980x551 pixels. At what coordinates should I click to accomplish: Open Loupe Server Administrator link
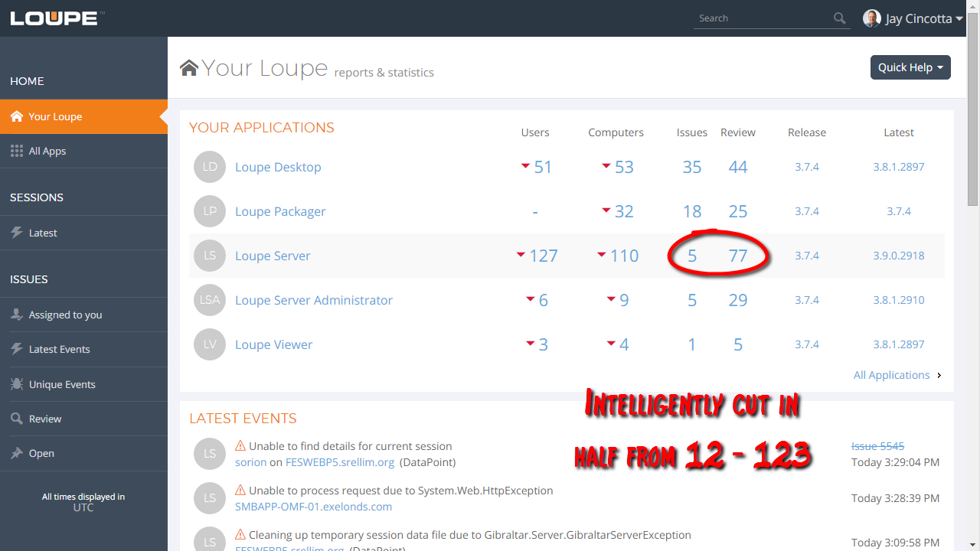click(314, 300)
